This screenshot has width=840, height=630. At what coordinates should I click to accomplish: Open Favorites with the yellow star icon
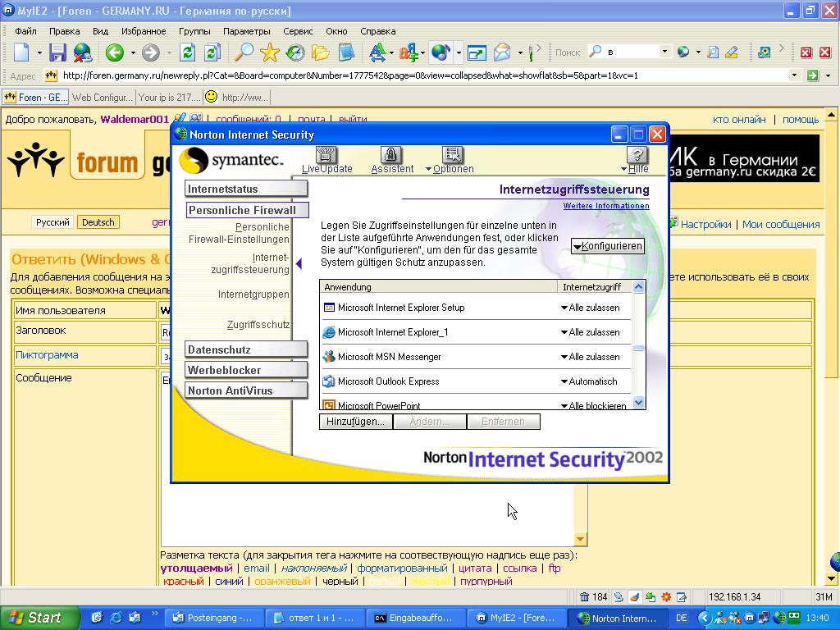pos(269,52)
